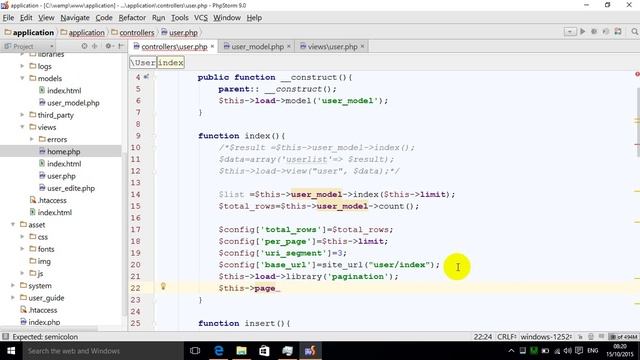Image resolution: width=640 pixels, height=360 pixels.
Task: Click the editor vertical scrollbar
Action: pyautogui.click(x=637, y=122)
